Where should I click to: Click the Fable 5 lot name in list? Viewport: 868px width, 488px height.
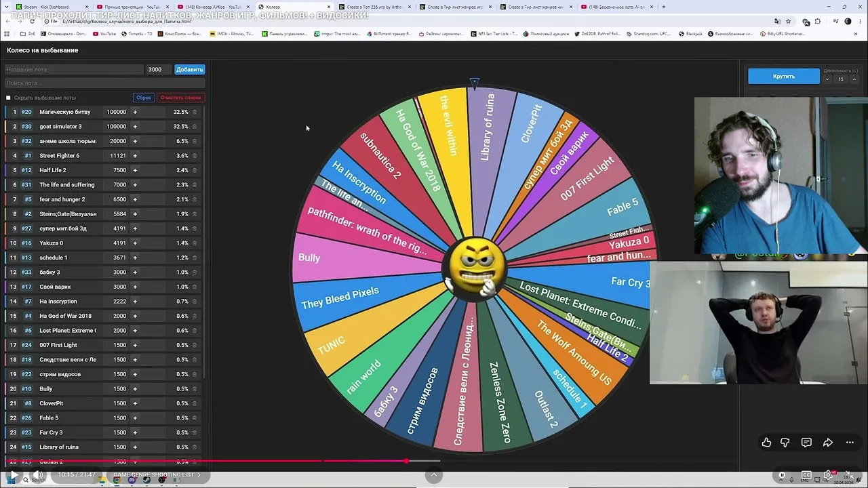pyautogui.click(x=49, y=418)
